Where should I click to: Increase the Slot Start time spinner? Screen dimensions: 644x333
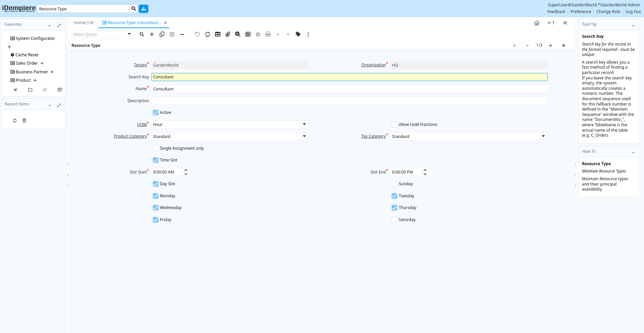pyautogui.click(x=186, y=170)
